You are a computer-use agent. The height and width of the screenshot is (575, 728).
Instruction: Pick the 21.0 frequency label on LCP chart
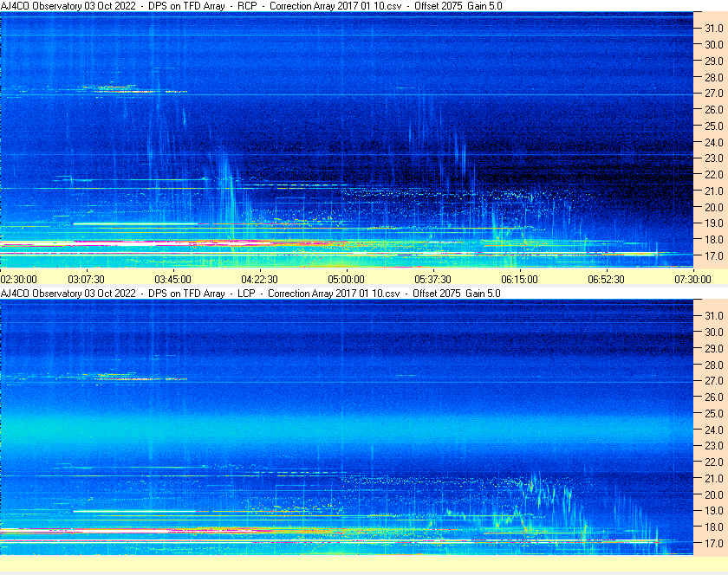[x=714, y=478]
